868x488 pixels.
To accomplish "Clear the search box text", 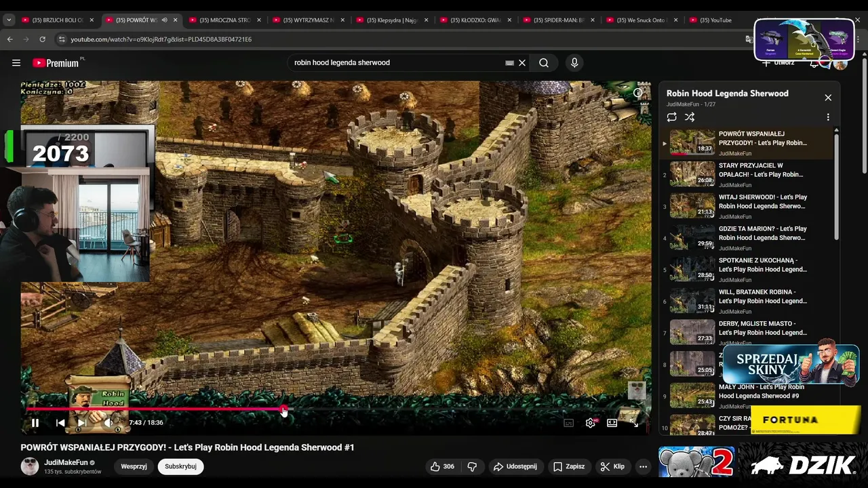I will (x=522, y=62).
